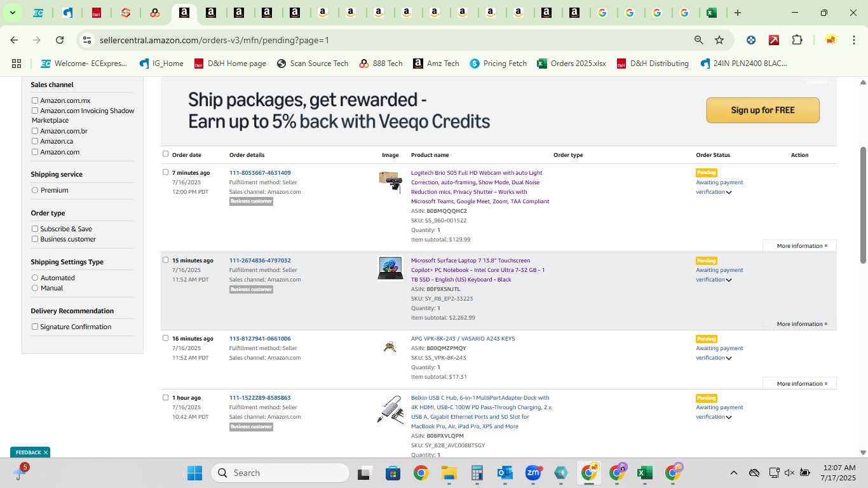The image size is (868, 488).
Task: Open the Scan Source Tech bookmark
Action: (x=313, y=64)
